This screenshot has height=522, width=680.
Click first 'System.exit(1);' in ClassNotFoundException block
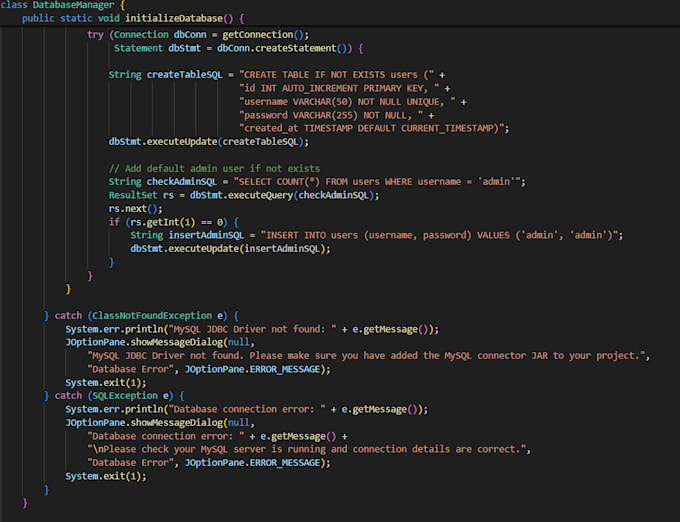[x=106, y=382]
